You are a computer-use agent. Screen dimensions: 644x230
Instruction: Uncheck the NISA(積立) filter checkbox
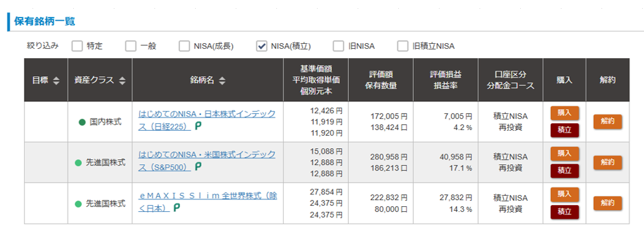(x=261, y=46)
